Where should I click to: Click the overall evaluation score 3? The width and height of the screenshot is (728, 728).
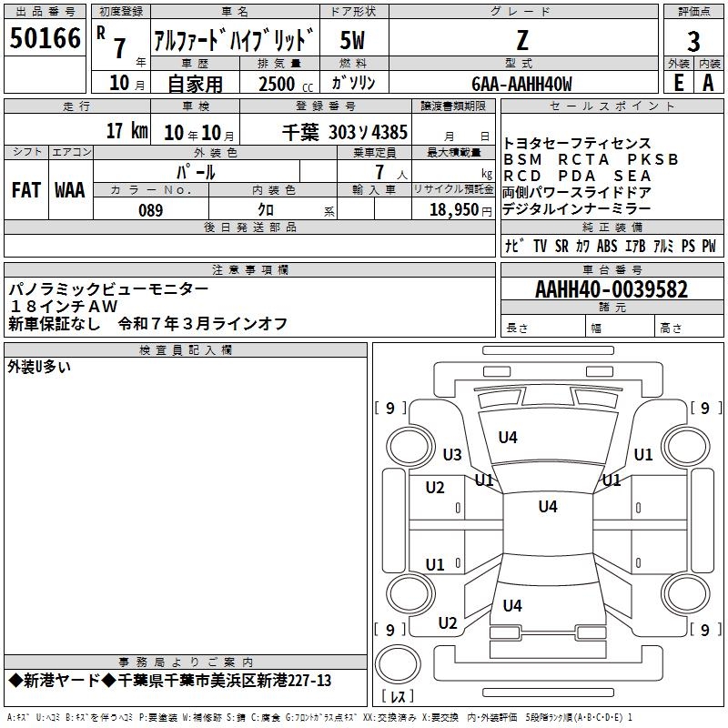(693, 41)
